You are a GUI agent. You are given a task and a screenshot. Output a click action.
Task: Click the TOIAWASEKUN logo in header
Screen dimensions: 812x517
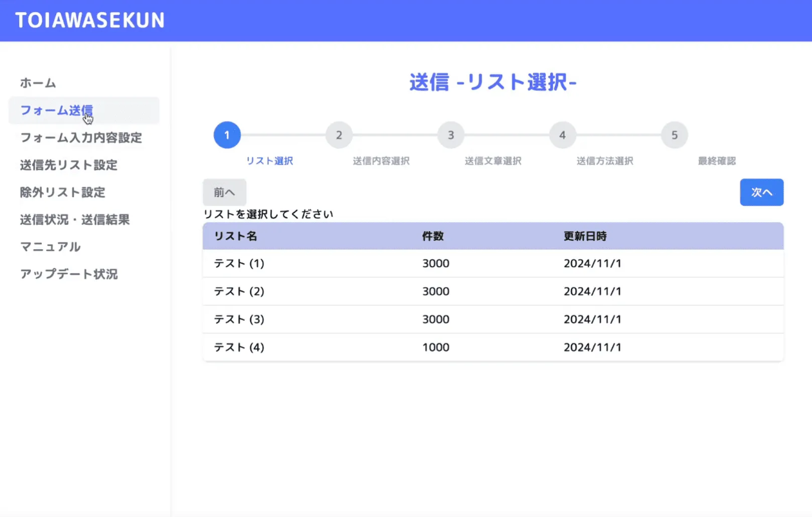[90, 21]
